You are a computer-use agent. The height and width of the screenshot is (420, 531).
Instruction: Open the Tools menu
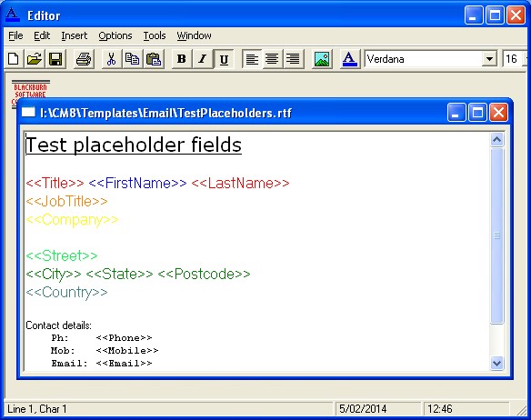tap(155, 35)
